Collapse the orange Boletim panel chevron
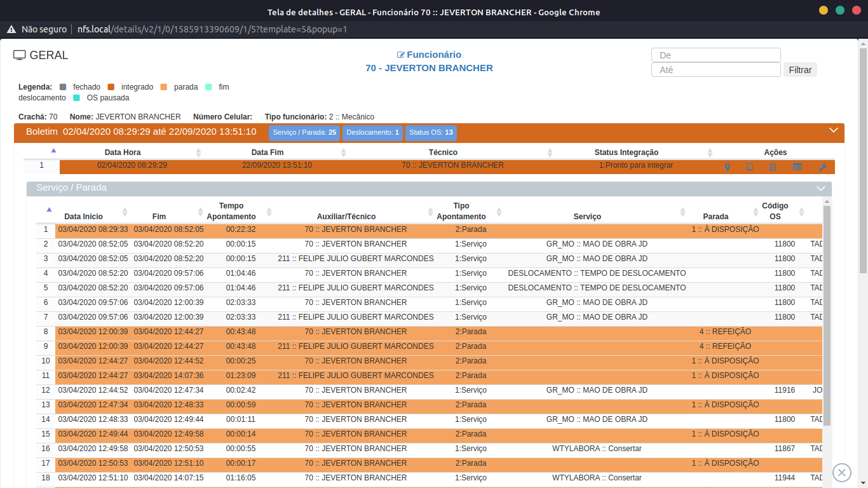Screen dimensions: 868x488 [834, 130]
